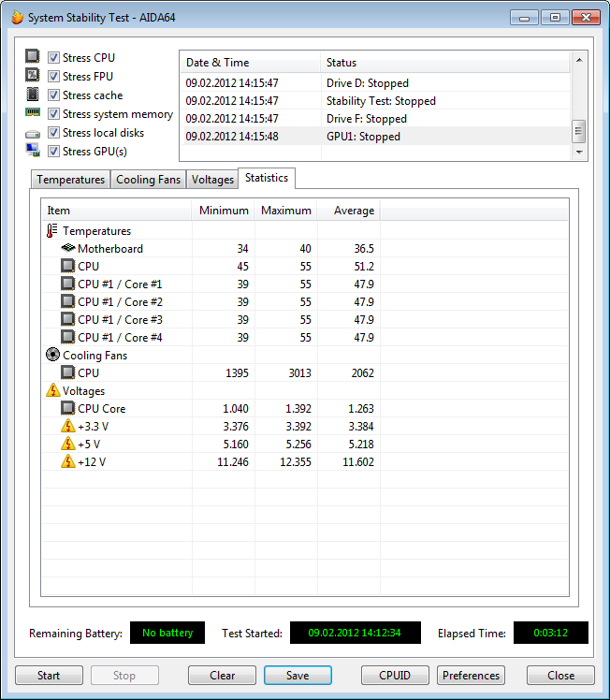
Task: Click the CPU fan row icon showing 1395 minimum
Action: 67,372
